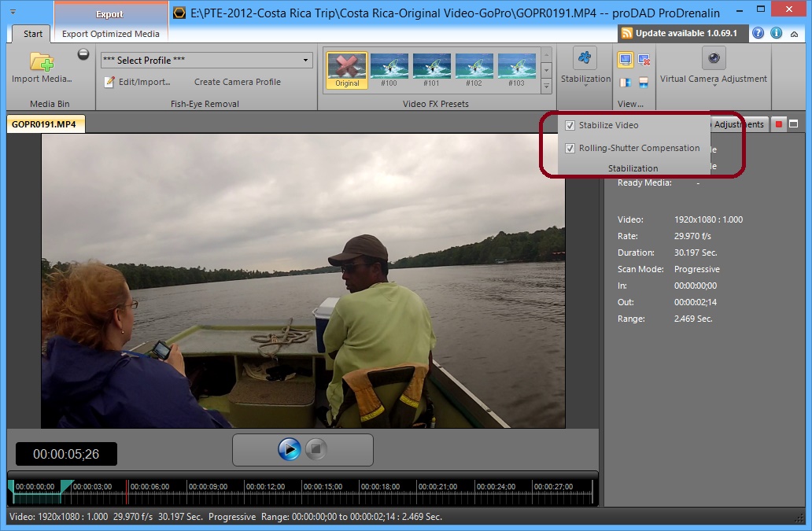The image size is (812, 531).
Task: Select the #101 video FX preset thumbnail
Action: (x=431, y=71)
